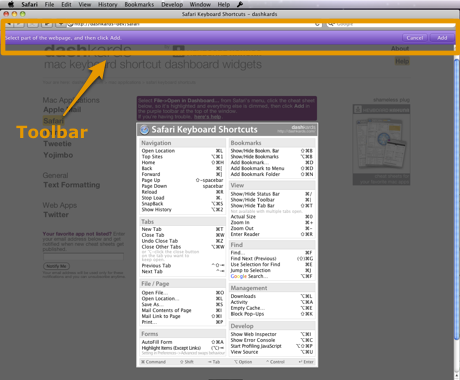This screenshot has width=460, height=380.
Task: Click the "Show History" shortcut row
Action: 182,210
